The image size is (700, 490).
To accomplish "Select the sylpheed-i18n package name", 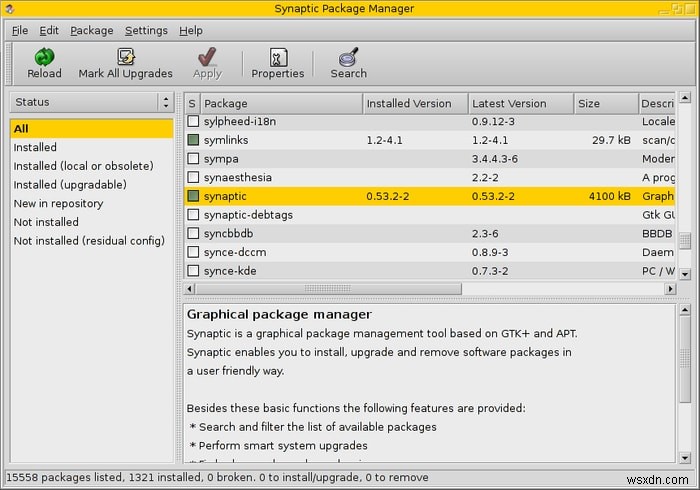I will tap(240, 121).
